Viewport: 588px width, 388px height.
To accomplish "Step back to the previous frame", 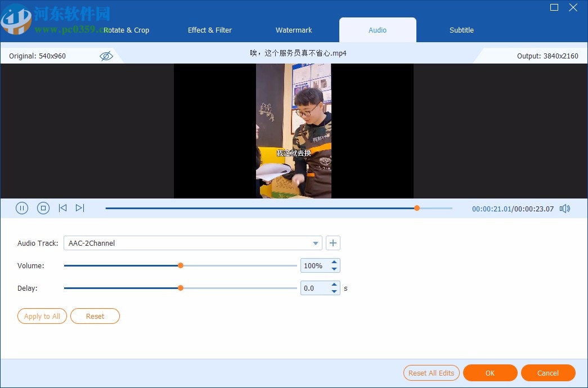I will pos(62,208).
